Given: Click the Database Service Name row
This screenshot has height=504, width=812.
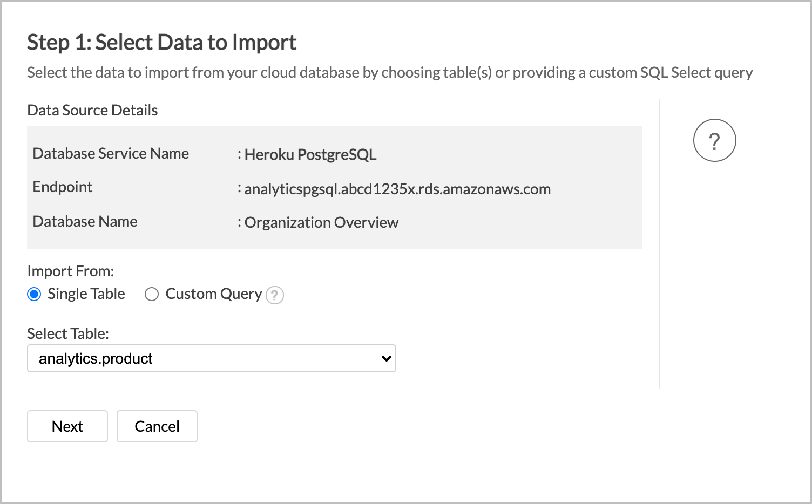Looking at the screenshot, I should (x=111, y=154).
